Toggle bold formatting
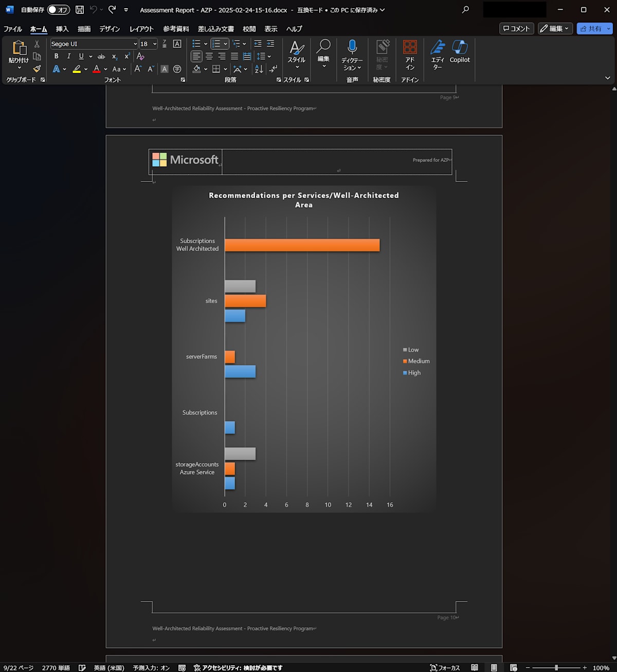The image size is (617, 672). point(56,57)
